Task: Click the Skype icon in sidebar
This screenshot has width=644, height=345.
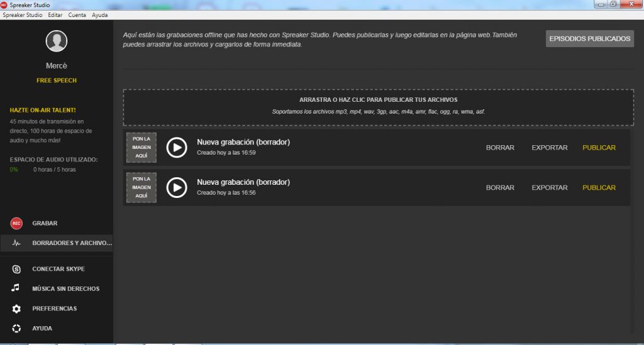Action: pyautogui.click(x=16, y=269)
